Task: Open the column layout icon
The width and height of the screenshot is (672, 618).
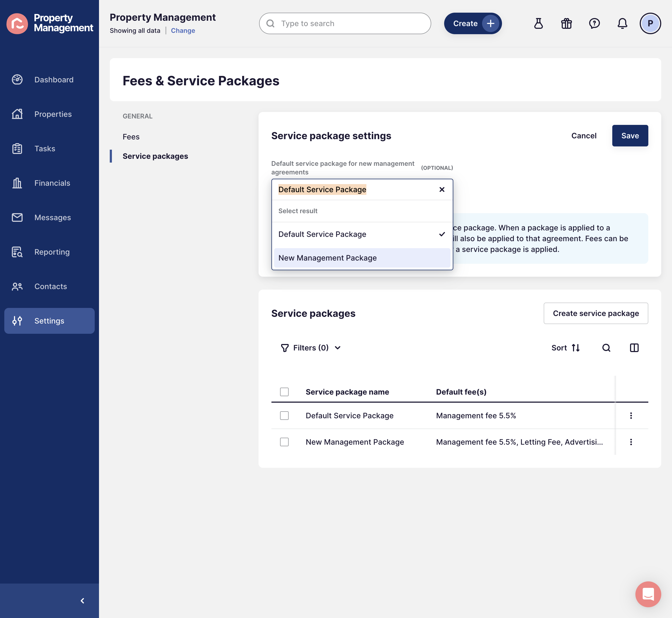Action: point(634,348)
